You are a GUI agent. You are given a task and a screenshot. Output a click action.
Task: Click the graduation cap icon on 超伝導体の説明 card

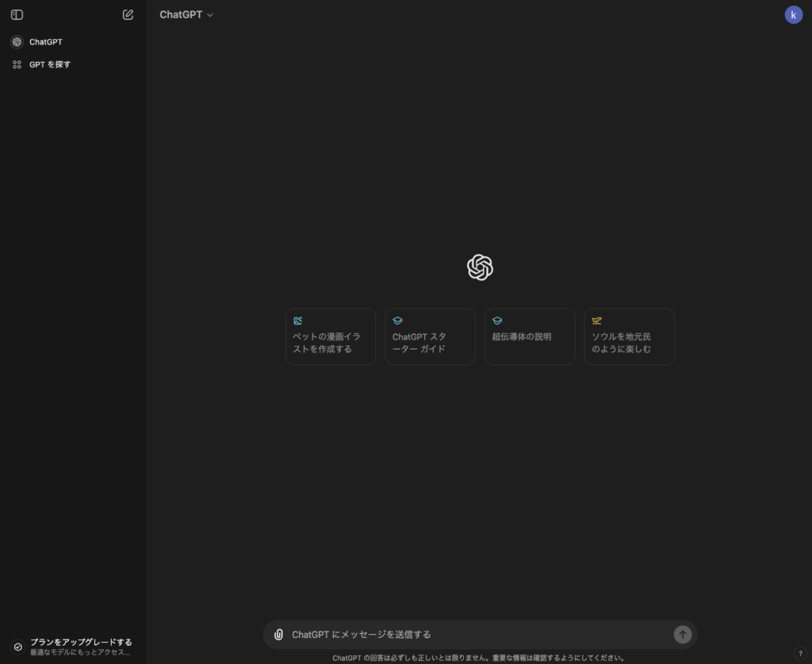click(497, 320)
